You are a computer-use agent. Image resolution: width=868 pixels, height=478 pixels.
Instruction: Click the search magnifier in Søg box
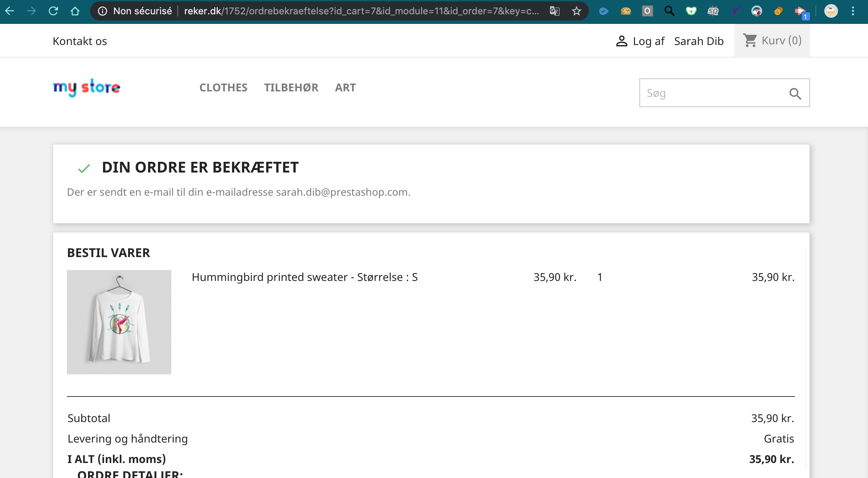[795, 93]
